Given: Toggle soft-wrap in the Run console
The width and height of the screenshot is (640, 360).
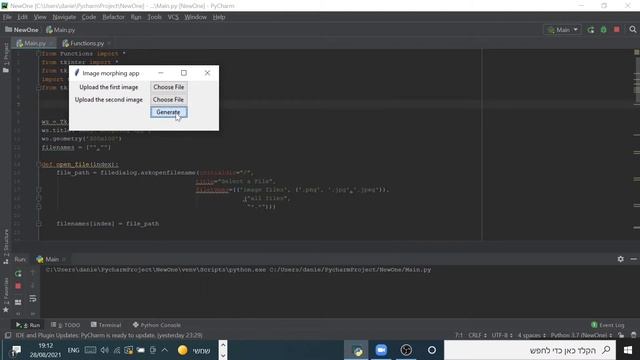Looking at the screenshot, I should pos(33,299).
